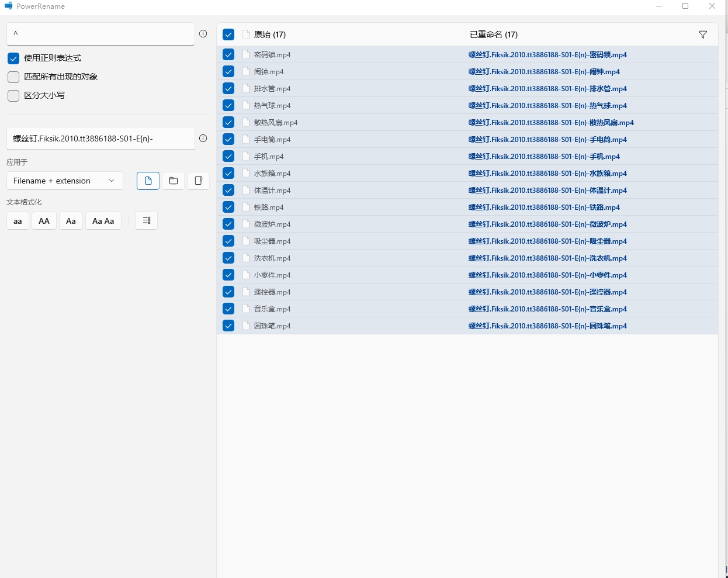Click the 应用于 label
This screenshot has width=728, height=578.
coord(17,162)
